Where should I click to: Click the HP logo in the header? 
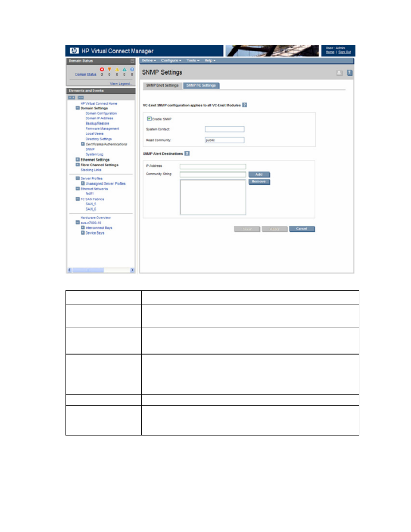click(74, 51)
